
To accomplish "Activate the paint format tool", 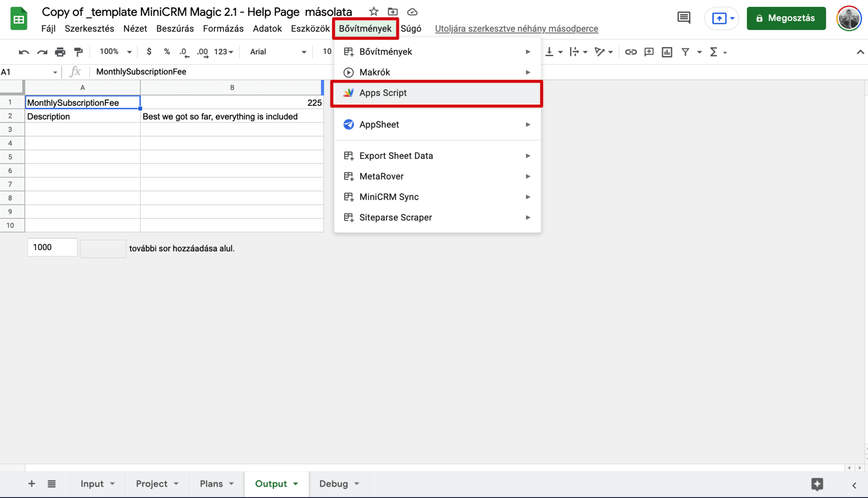I will (79, 52).
